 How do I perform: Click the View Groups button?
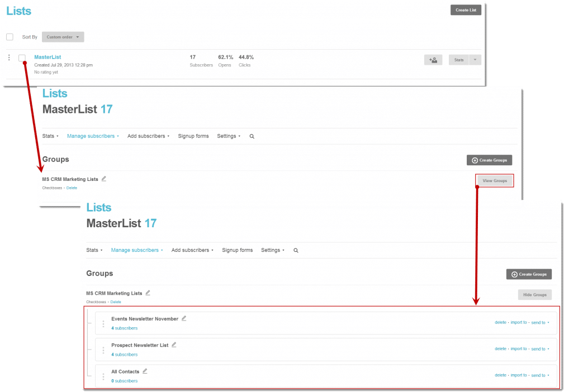pyautogui.click(x=494, y=181)
